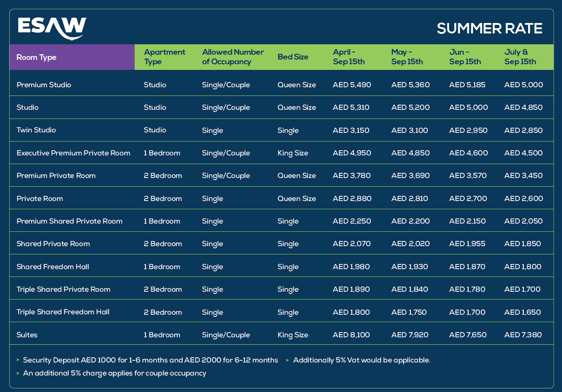Click 1 Bedroom in Shared Freedom Hall row

(162, 267)
